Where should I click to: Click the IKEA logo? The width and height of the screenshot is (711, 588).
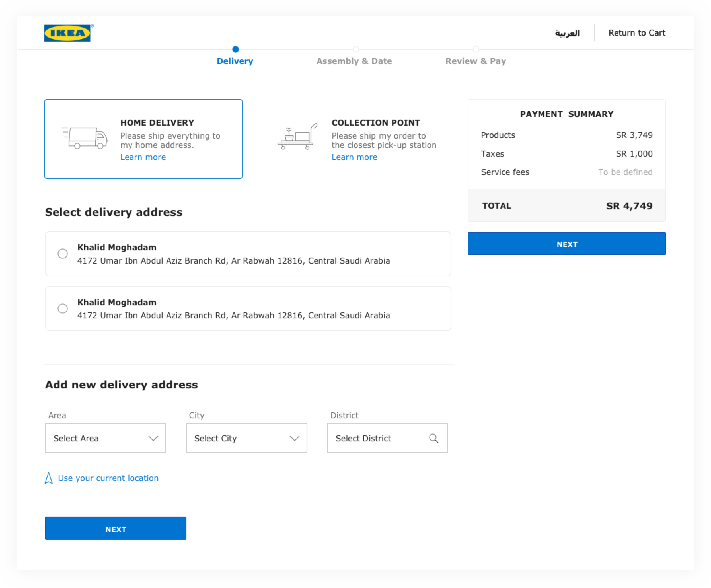click(x=67, y=32)
